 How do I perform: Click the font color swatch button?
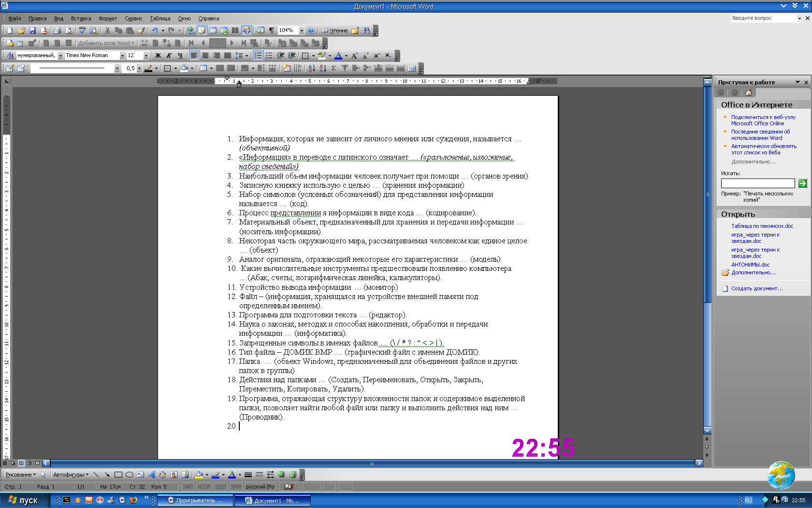tap(338, 56)
